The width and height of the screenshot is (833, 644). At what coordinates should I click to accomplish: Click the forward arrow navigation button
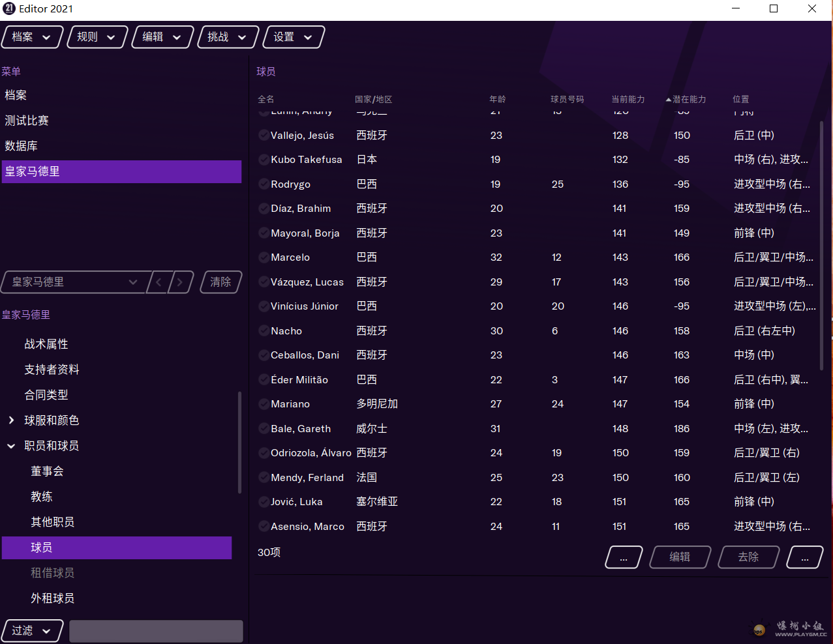pos(181,282)
